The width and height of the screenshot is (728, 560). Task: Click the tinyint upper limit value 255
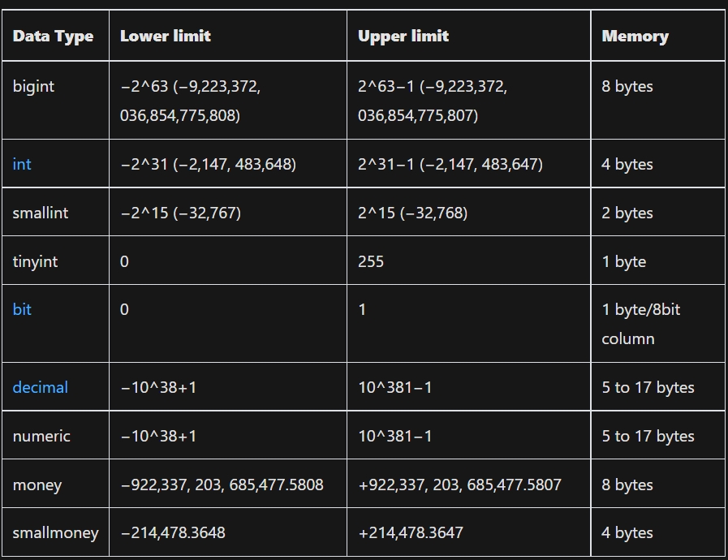(x=371, y=261)
